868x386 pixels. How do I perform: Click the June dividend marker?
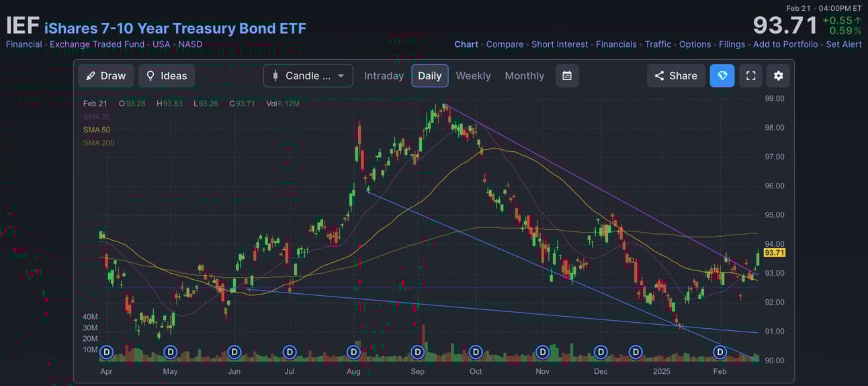pos(234,352)
